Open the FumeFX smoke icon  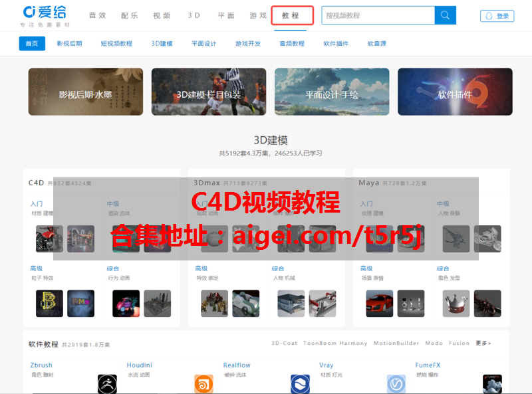[x=492, y=384]
